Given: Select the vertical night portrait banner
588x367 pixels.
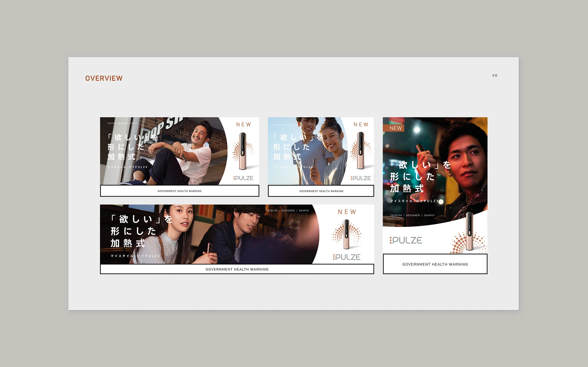Looking at the screenshot, I should pos(435,196).
